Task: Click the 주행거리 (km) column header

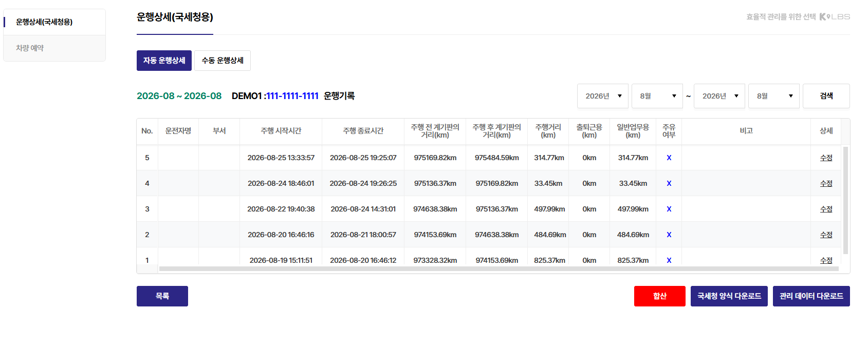Action: click(x=548, y=131)
